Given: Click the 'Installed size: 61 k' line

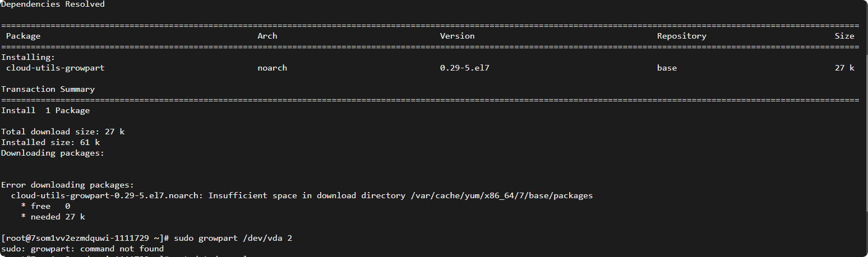Looking at the screenshot, I should pos(50,142).
